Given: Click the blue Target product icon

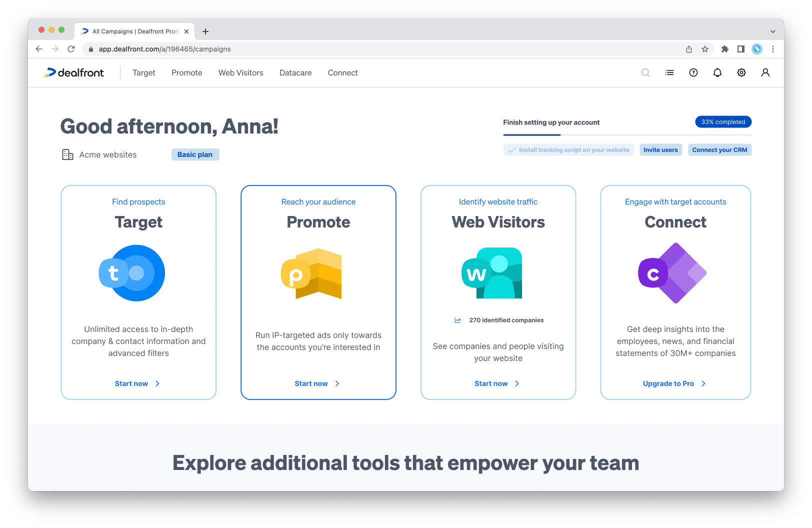Looking at the screenshot, I should [132, 273].
